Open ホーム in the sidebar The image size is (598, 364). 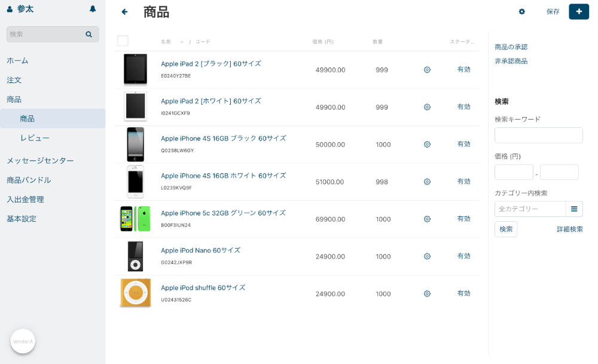(17, 60)
